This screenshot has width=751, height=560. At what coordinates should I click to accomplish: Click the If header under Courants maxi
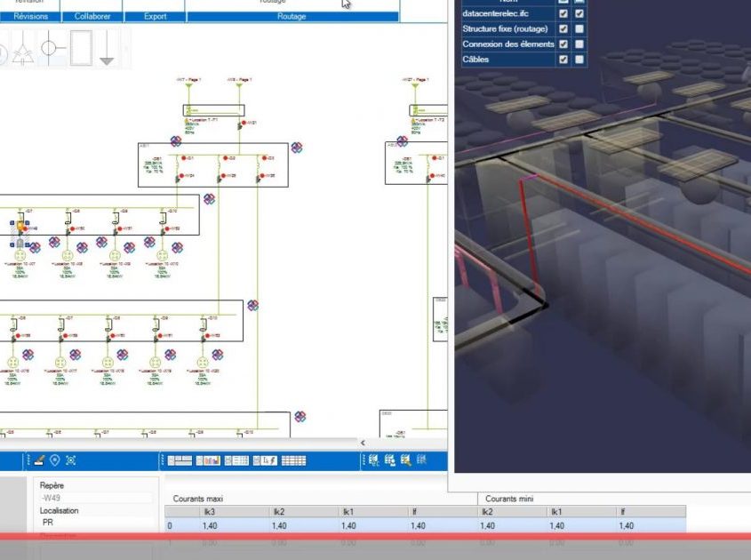pyautogui.click(x=443, y=512)
